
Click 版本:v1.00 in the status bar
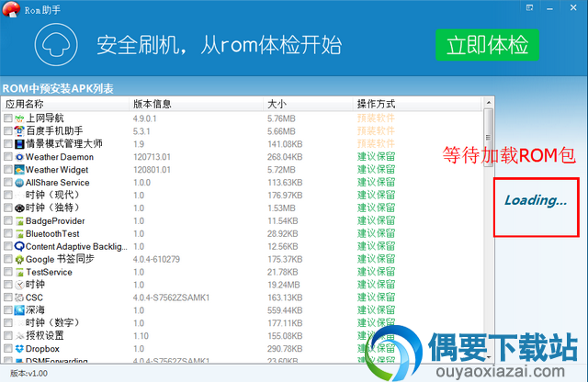[28, 374]
